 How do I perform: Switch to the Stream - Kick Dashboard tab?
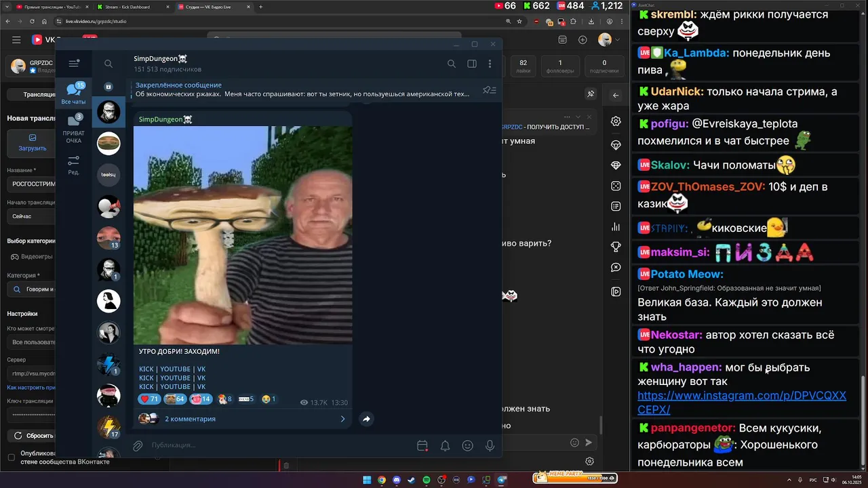click(129, 7)
